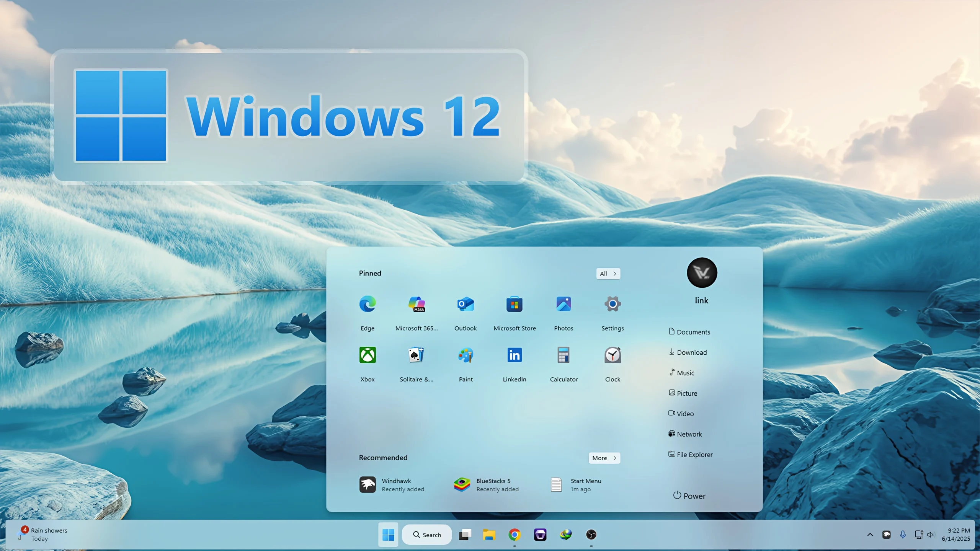This screenshot has width=980, height=551.
Task: Open the Rain showers weather widget
Action: (42, 534)
